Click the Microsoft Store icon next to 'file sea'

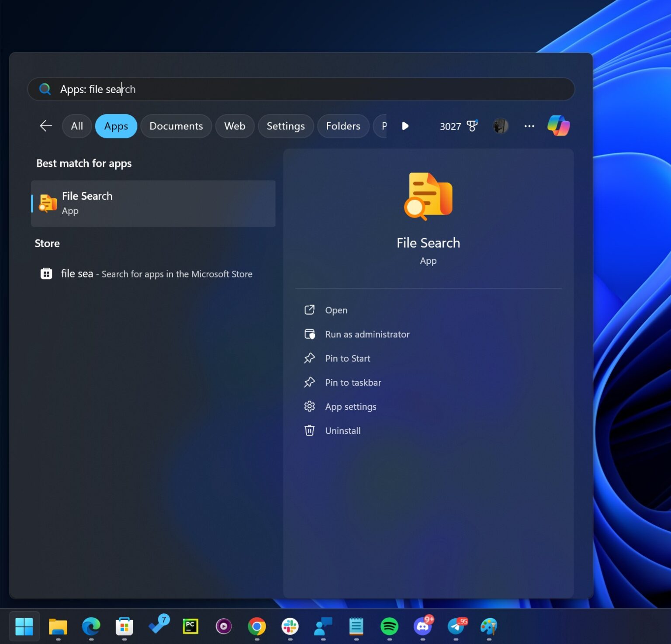point(46,274)
